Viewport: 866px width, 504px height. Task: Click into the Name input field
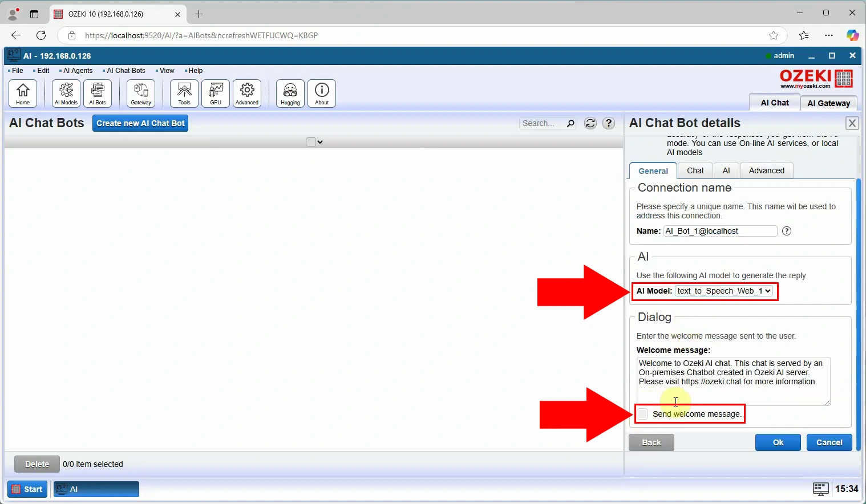click(x=720, y=231)
